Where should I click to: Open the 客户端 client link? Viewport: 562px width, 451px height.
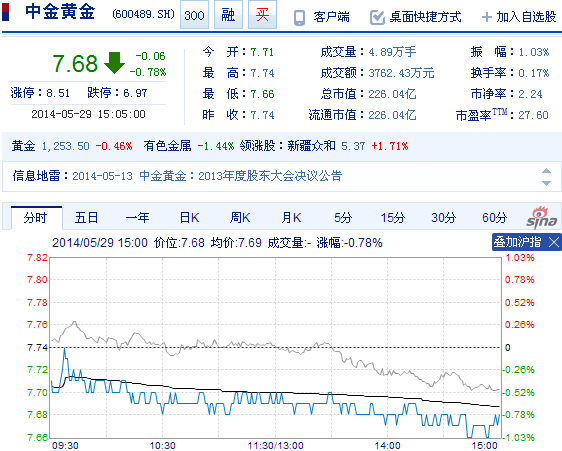coord(331,17)
